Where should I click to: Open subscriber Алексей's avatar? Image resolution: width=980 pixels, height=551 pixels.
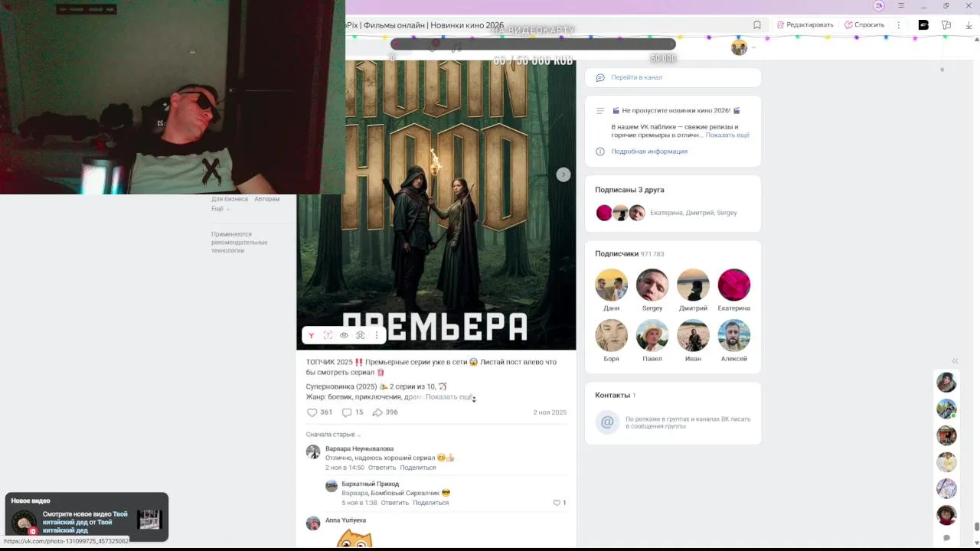point(733,335)
